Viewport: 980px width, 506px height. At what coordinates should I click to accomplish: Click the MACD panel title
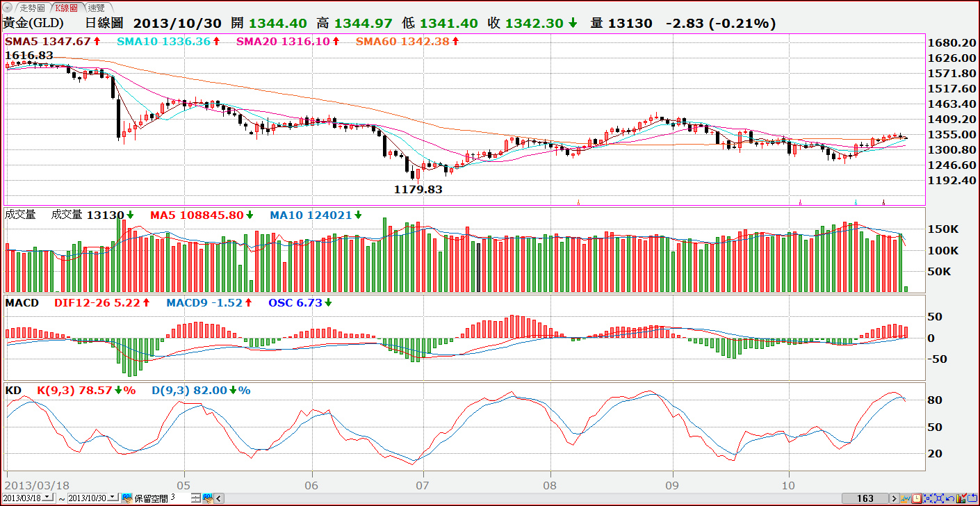22,303
